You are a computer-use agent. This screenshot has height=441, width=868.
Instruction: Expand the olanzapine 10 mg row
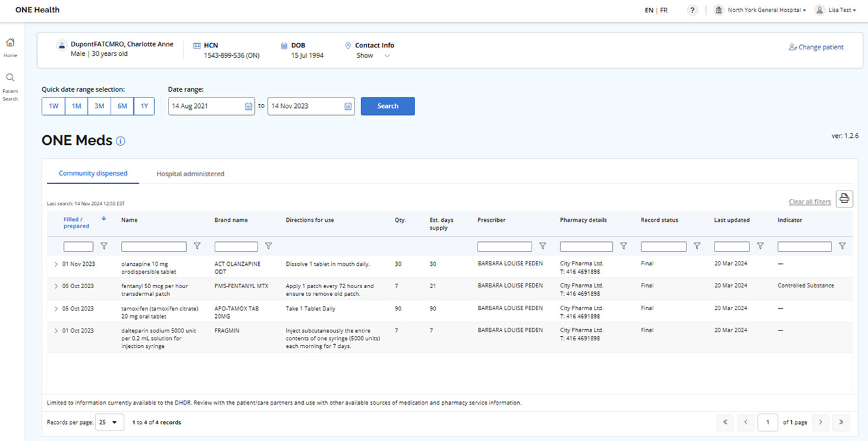(x=56, y=264)
